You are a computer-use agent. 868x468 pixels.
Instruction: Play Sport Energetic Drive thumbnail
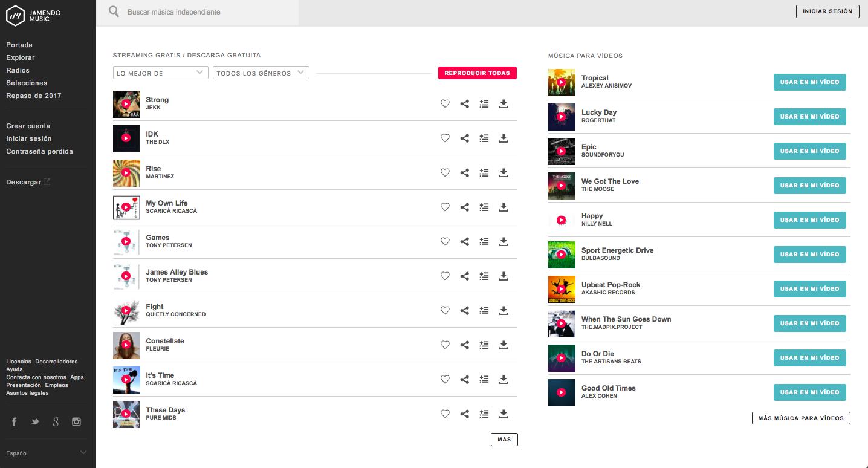coord(562,255)
